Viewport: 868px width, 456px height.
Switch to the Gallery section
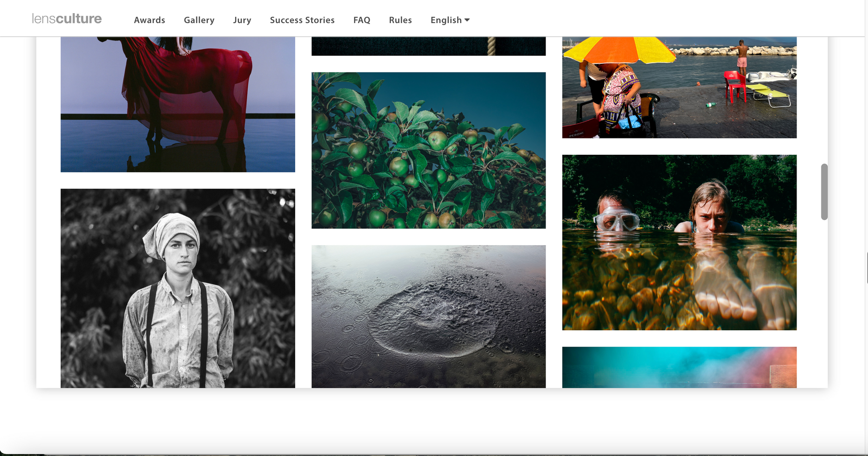tap(199, 20)
